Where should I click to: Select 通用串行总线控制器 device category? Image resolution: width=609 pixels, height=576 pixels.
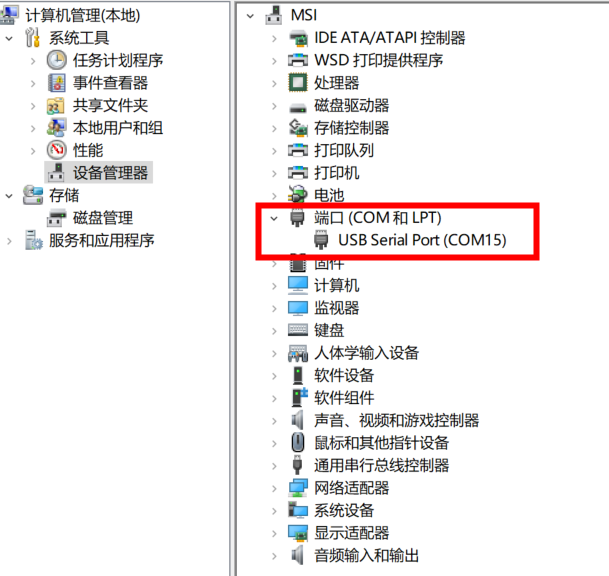point(381,465)
